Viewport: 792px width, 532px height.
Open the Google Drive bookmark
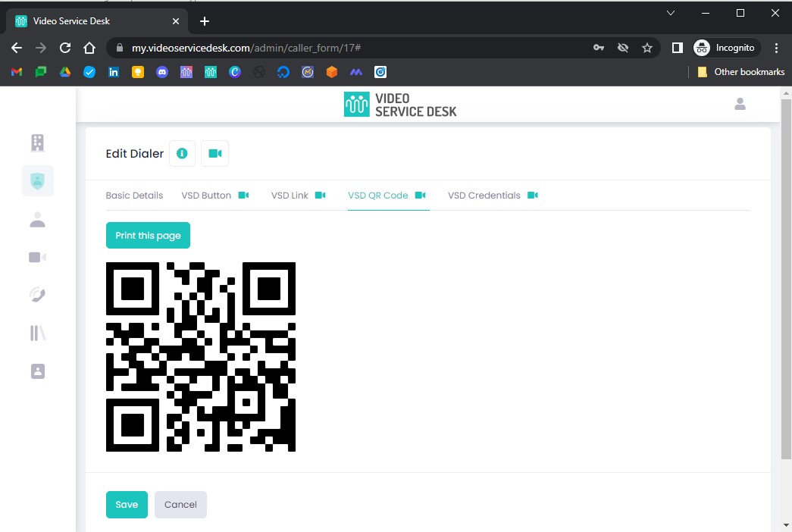point(65,72)
